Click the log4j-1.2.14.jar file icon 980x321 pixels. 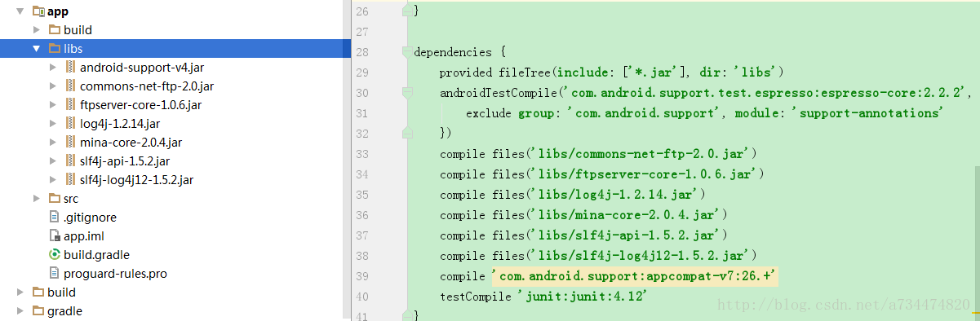click(x=71, y=124)
